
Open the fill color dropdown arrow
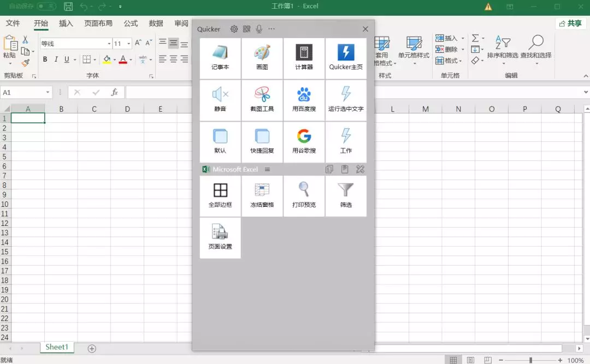tap(114, 59)
